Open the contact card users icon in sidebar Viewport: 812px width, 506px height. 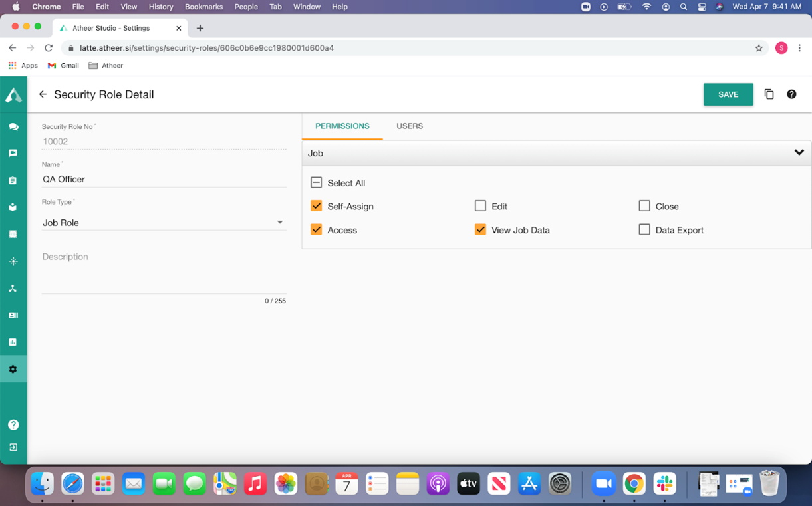pyautogui.click(x=13, y=315)
